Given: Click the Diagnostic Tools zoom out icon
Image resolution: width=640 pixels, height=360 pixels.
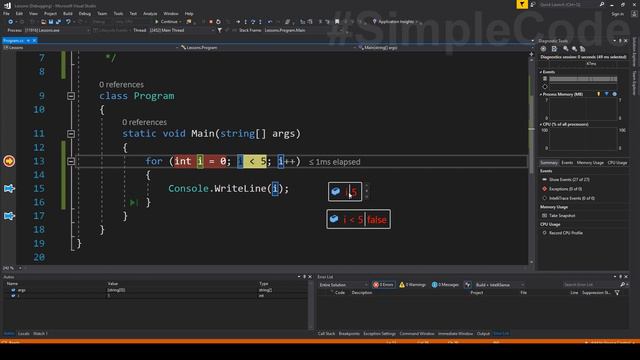Looking at the screenshot, I should (x=574, y=49).
